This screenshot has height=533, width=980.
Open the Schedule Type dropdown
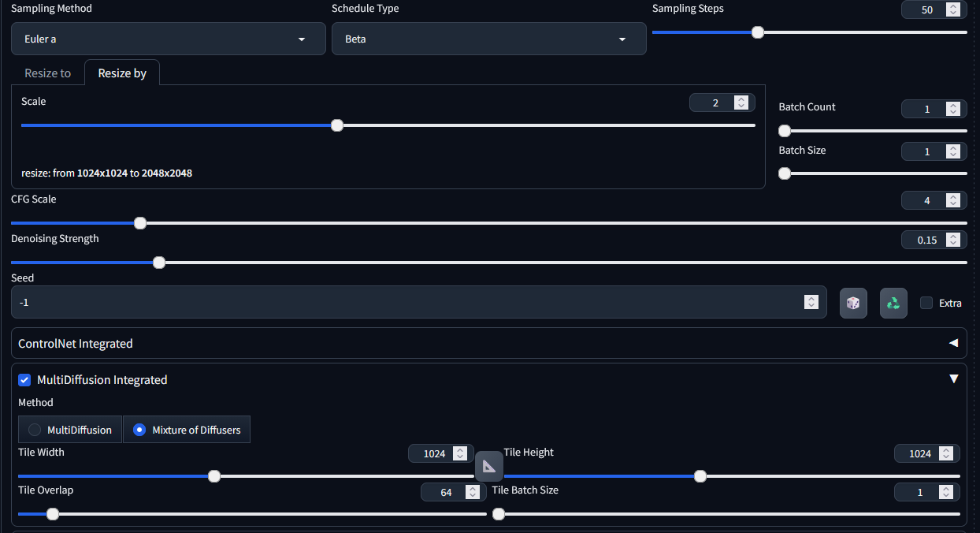[489, 39]
